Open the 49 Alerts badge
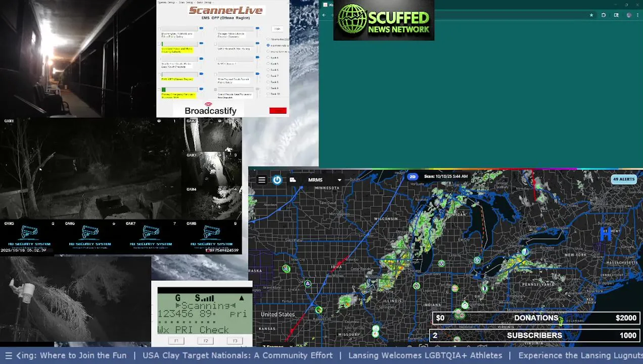This screenshot has width=643, height=364. tap(623, 179)
